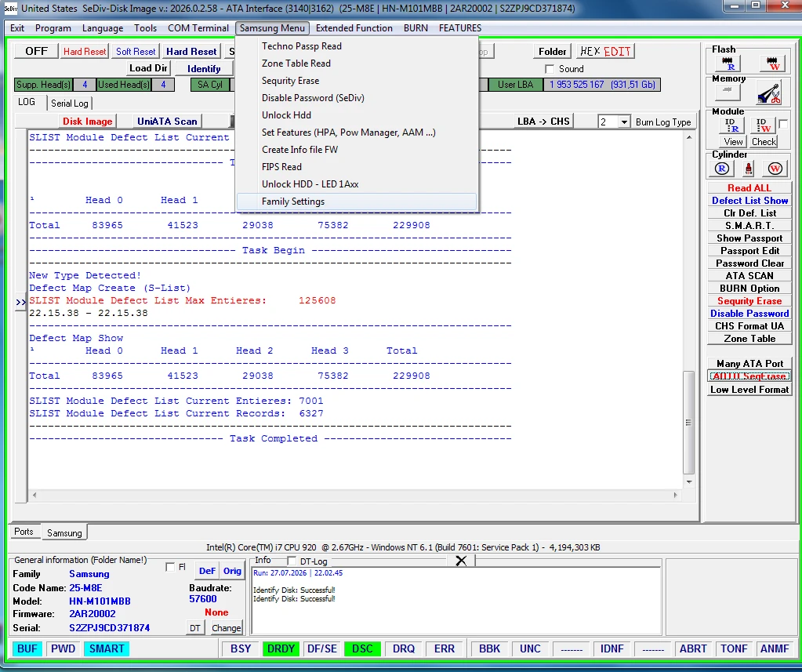Image resolution: width=802 pixels, height=672 pixels.
Task: Click the Identify button
Action: coord(204,68)
